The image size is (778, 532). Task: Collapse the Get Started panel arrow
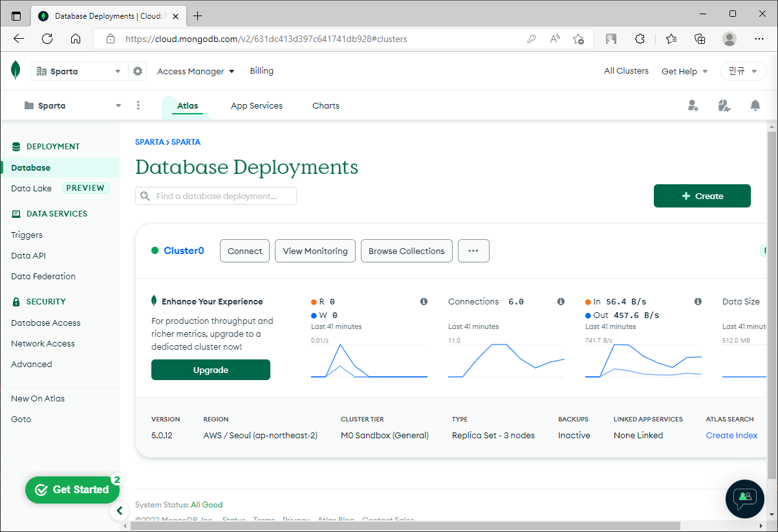(x=119, y=511)
